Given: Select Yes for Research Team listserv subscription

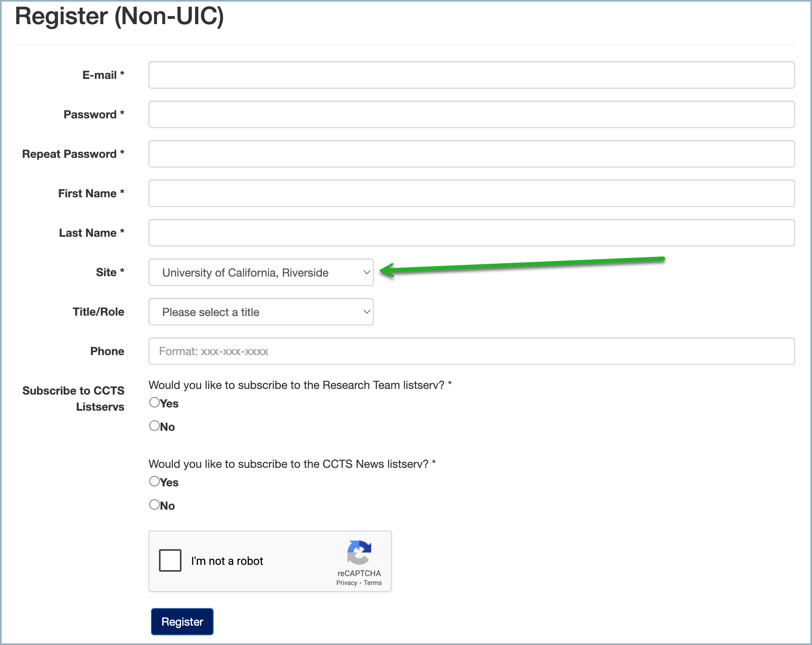Looking at the screenshot, I should pyautogui.click(x=154, y=402).
